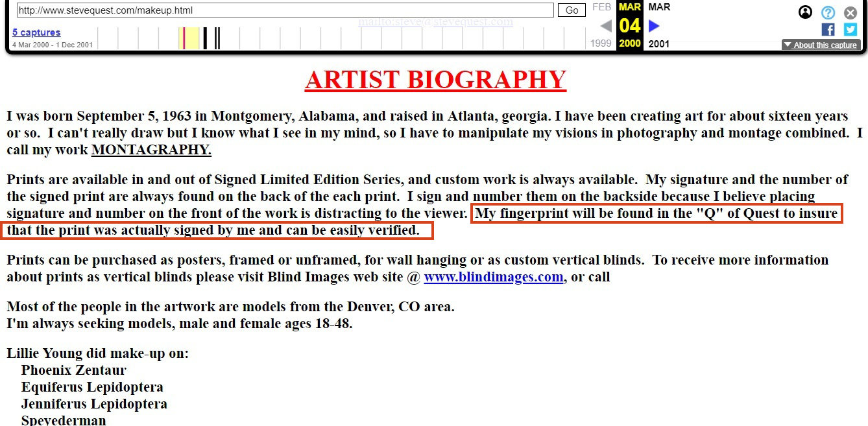Click the Jenniferus Lepidoptera list entry
This screenshot has width=868, height=426.
94,404
